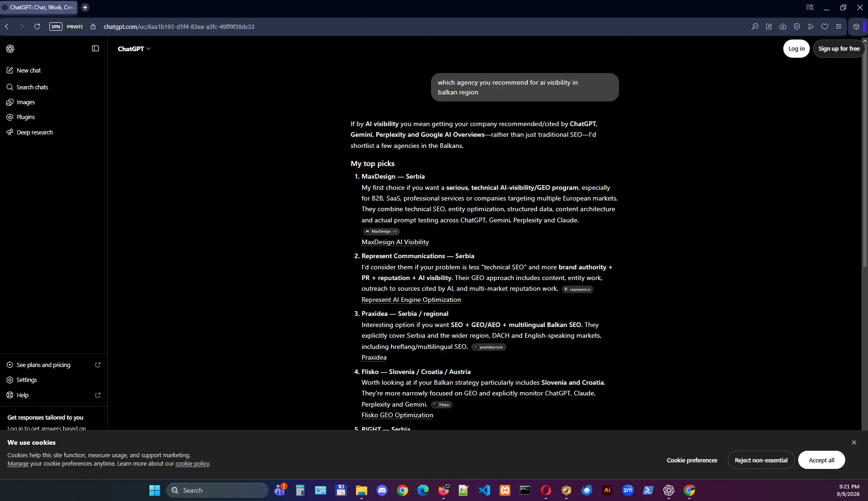Click the taskbar Search box
The image size is (868, 501).
(x=217, y=490)
